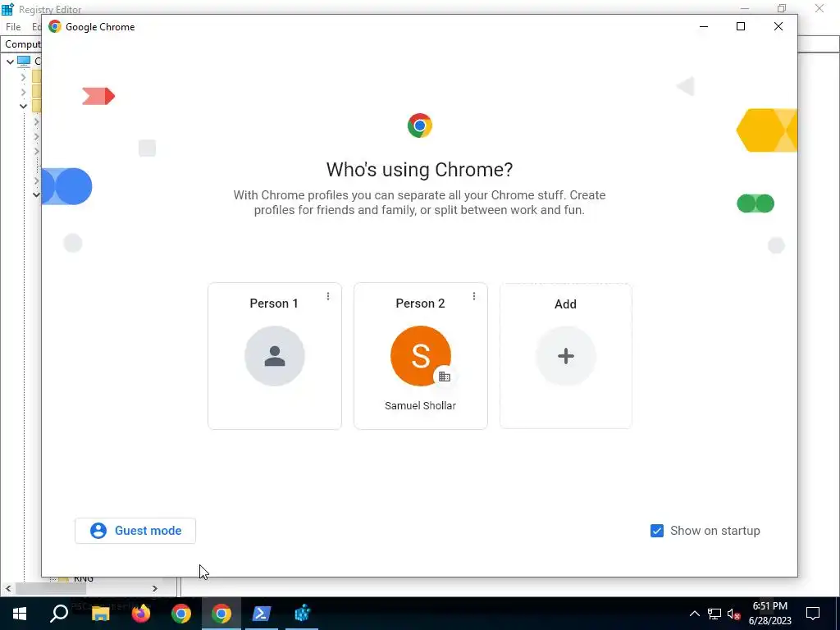840x630 pixels.
Task: Open the Windows Start menu
Action: pos(20,614)
